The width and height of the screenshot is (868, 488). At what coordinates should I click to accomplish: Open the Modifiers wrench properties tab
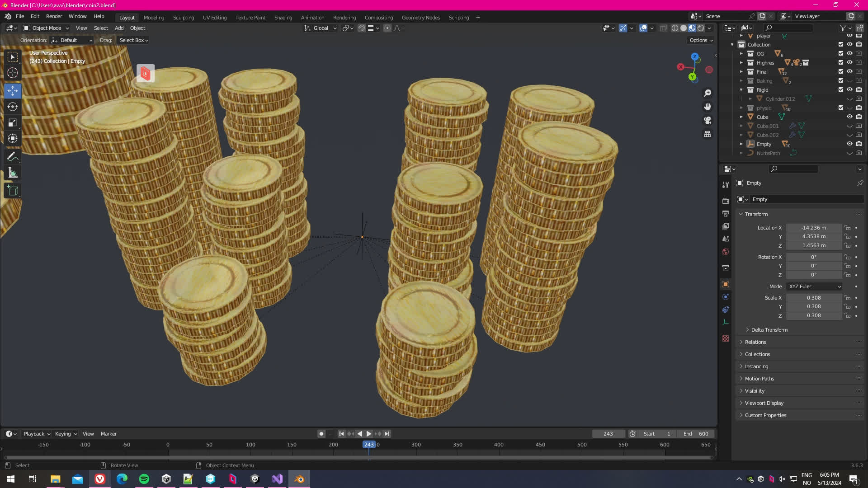tap(726, 185)
